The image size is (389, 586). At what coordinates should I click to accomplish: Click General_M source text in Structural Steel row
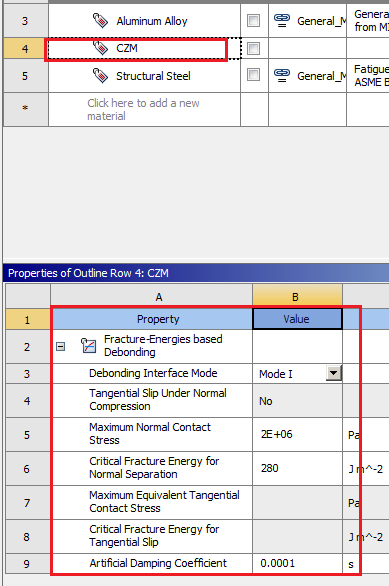(321, 76)
